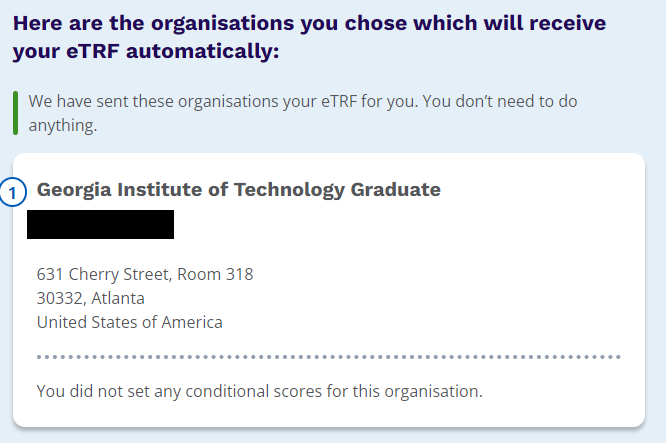Click the word 'Atlanta' in the address
The image size is (666, 443).
(x=118, y=298)
